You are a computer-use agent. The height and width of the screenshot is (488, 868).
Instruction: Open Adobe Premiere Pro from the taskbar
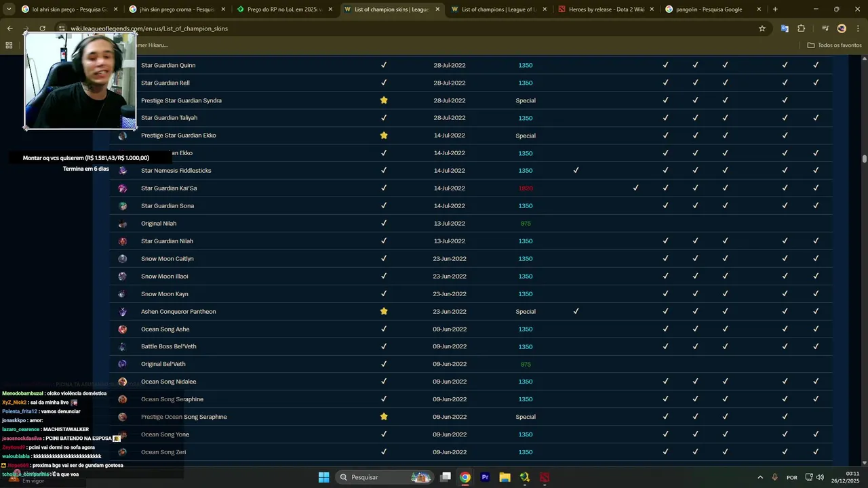click(x=485, y=477)
